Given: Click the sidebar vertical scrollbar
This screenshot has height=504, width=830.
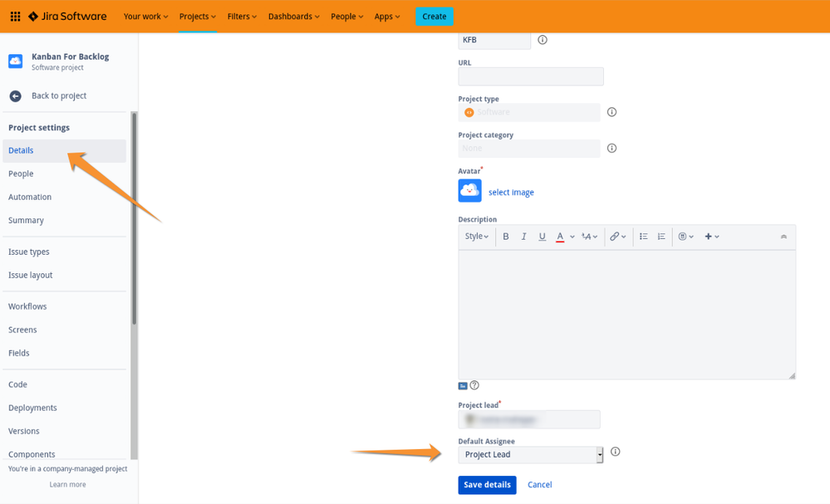Looking at the screenshot, I should click(135, 218).
